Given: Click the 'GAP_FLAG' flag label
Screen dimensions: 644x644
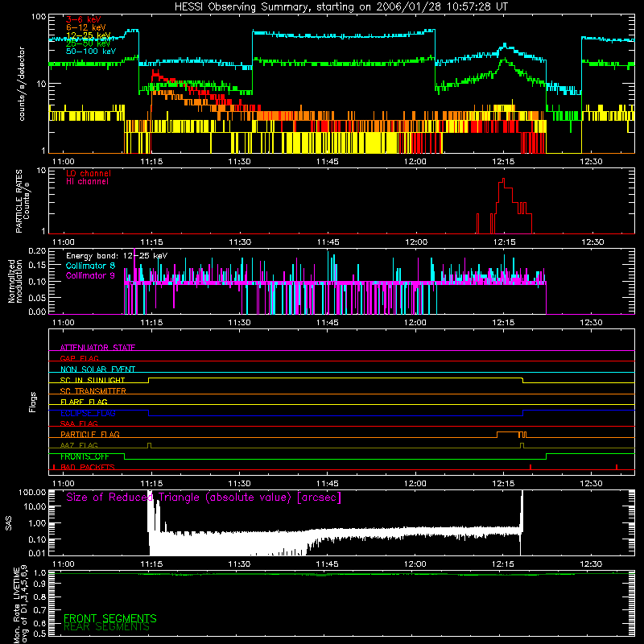Looking at the screenshot, I should tap(79, 358).
